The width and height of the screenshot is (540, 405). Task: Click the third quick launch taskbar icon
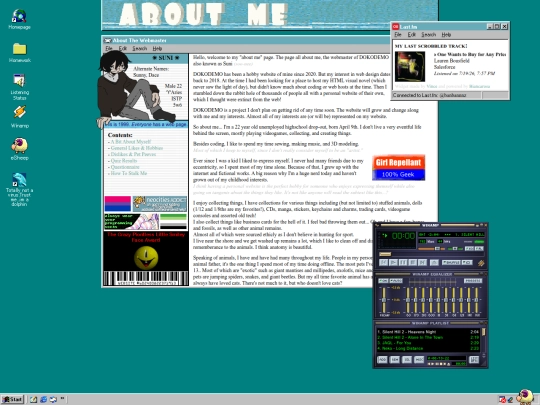tap(53, 399)
